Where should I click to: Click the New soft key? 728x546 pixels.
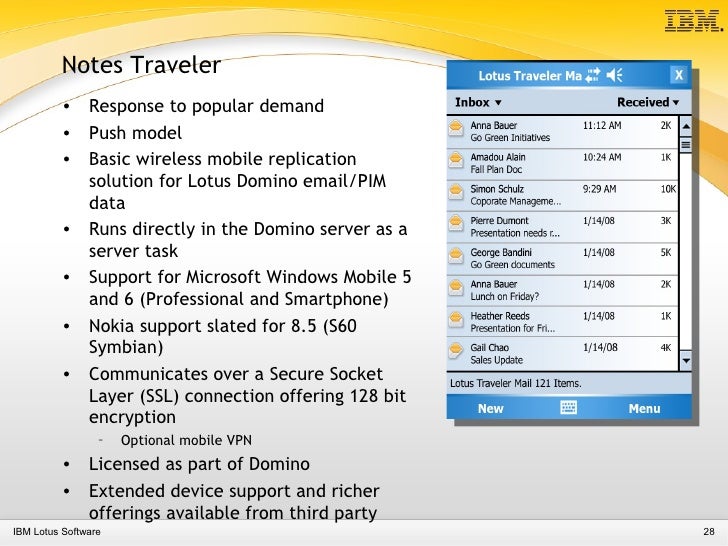click(490, 409)
